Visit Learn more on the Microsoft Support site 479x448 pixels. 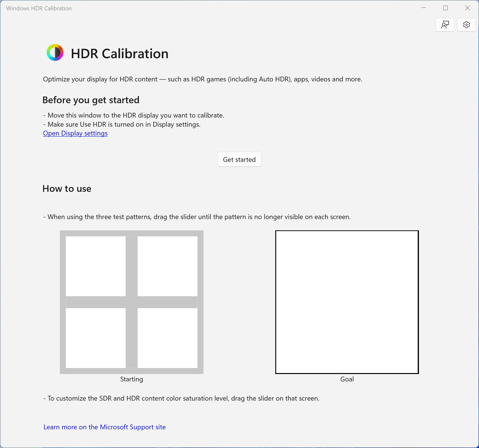(104, 427)
